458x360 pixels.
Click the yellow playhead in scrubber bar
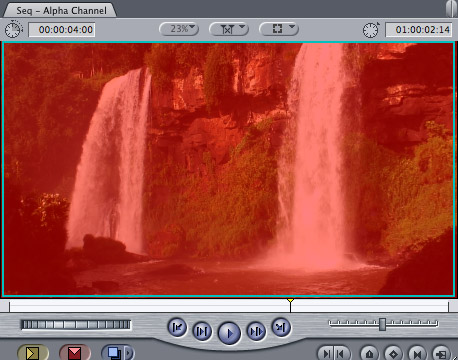pos(290,301)
